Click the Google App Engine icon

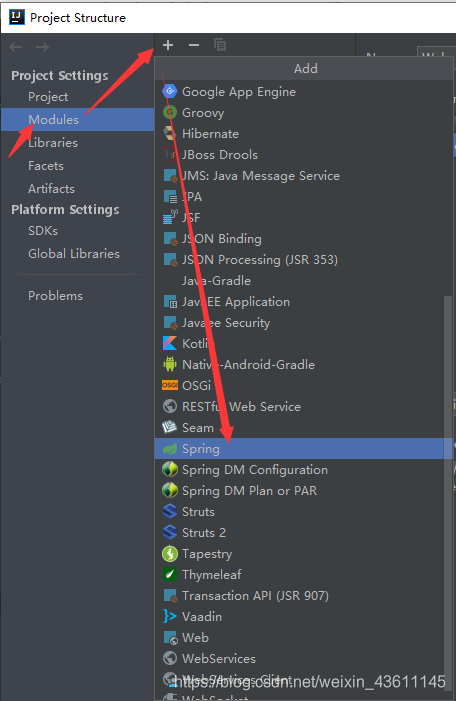(x=170, y=92)
